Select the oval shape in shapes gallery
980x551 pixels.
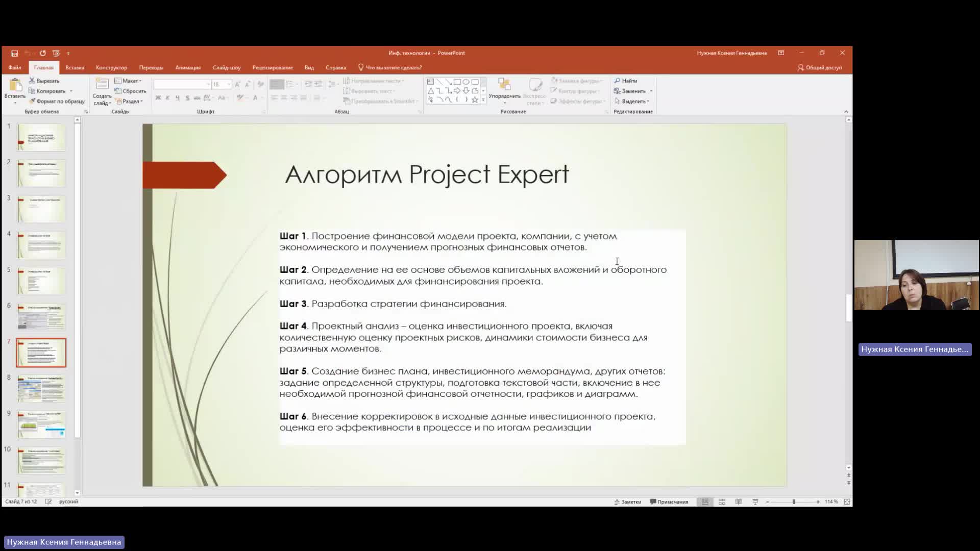tap(466, 82)
